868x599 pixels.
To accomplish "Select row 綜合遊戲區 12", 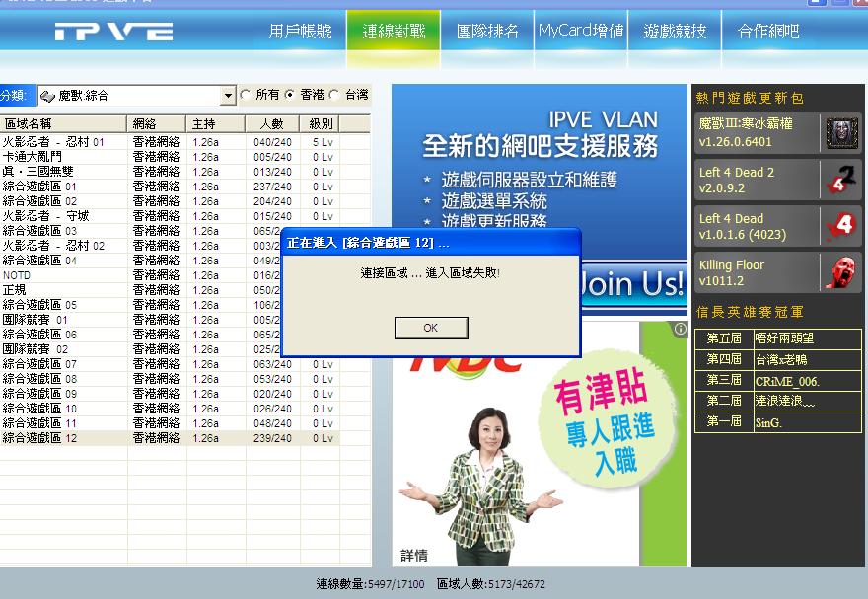I will [170, 438].
